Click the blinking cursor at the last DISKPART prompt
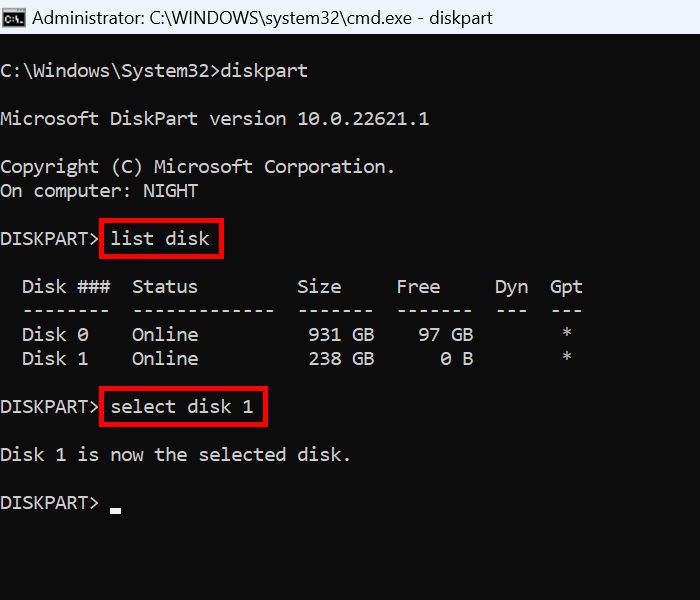The width and height of the screenshot is (700, 600). pyautogui.click(x=116, y=511)
